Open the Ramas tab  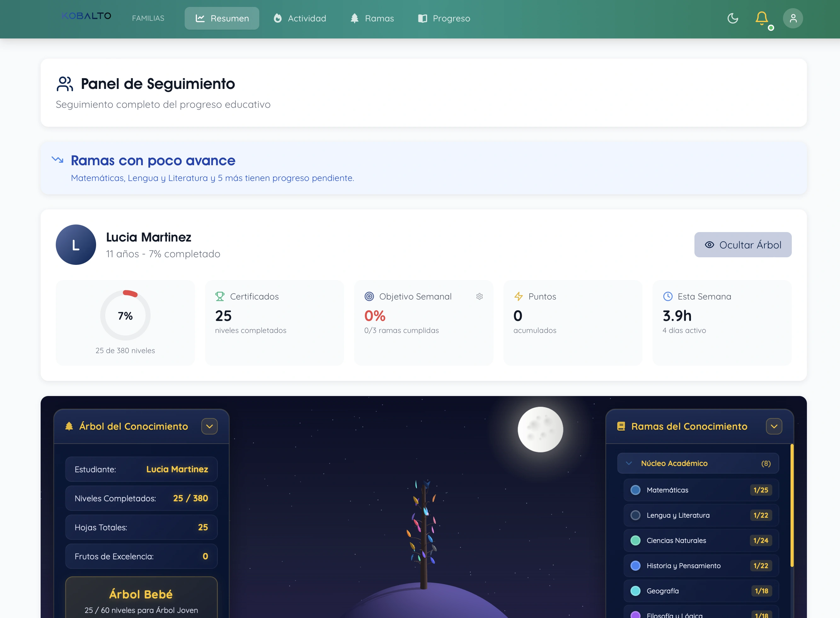pyautogui.click(x=372, y=18)
